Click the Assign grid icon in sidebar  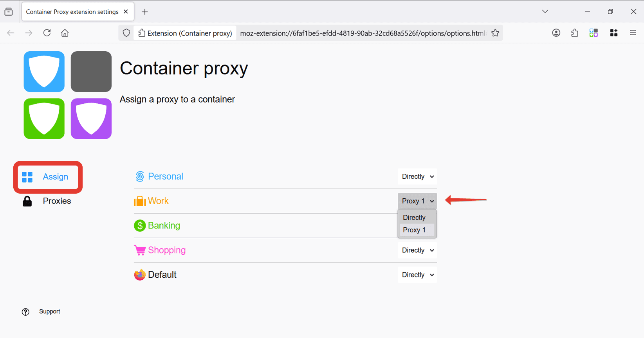(27, 177)
